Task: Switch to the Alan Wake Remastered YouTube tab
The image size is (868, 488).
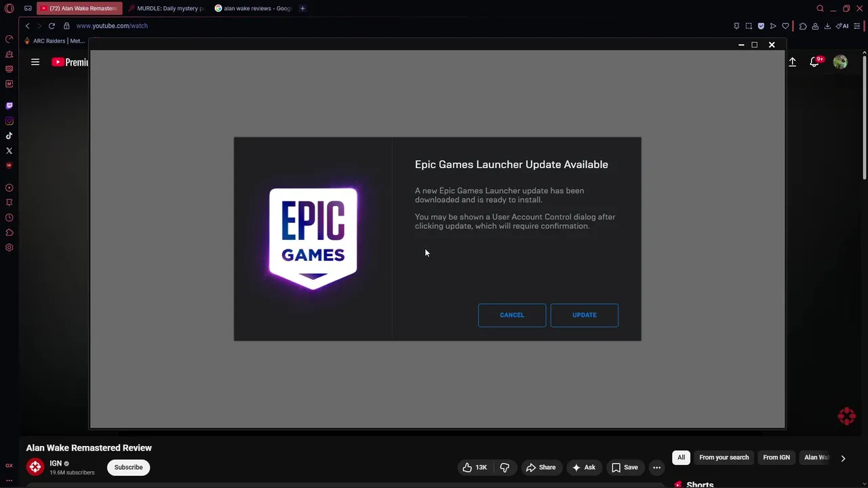Action: point(79,8)
